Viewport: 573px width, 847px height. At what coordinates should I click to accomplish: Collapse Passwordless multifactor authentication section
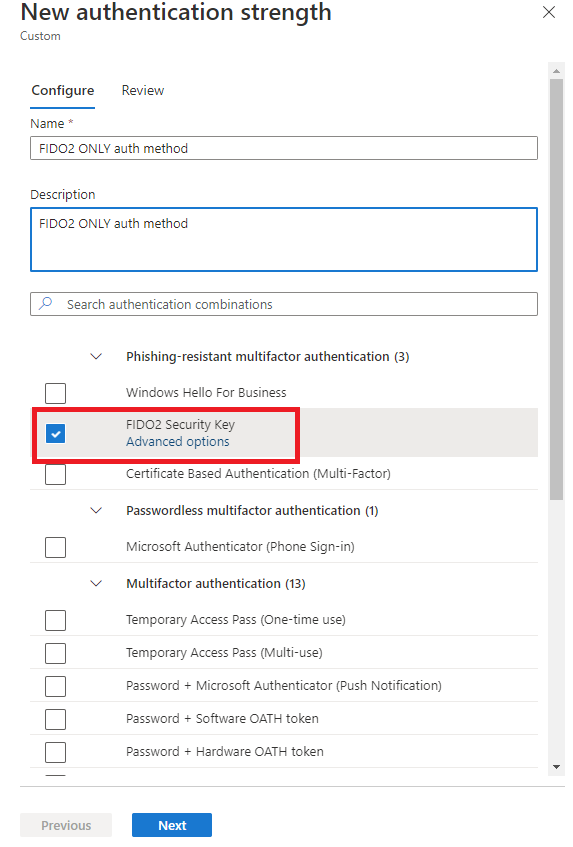[x=96, y=510]
